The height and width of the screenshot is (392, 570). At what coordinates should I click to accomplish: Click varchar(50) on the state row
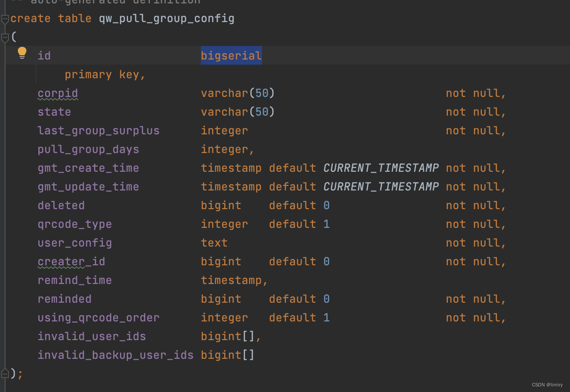tap(238, 112)
